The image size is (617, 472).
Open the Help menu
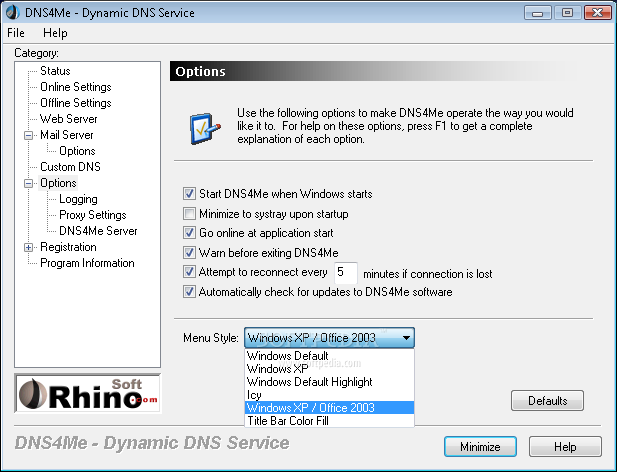click(55, 33)
